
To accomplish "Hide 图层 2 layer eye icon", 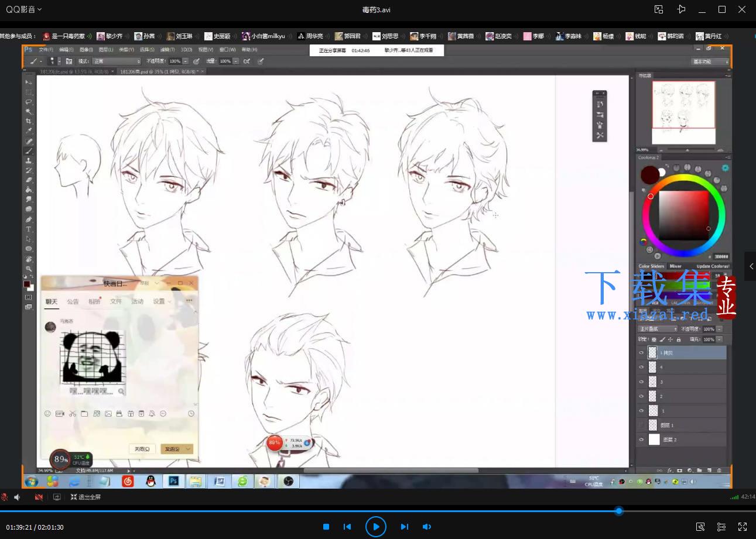I will [x=641, y=440].
